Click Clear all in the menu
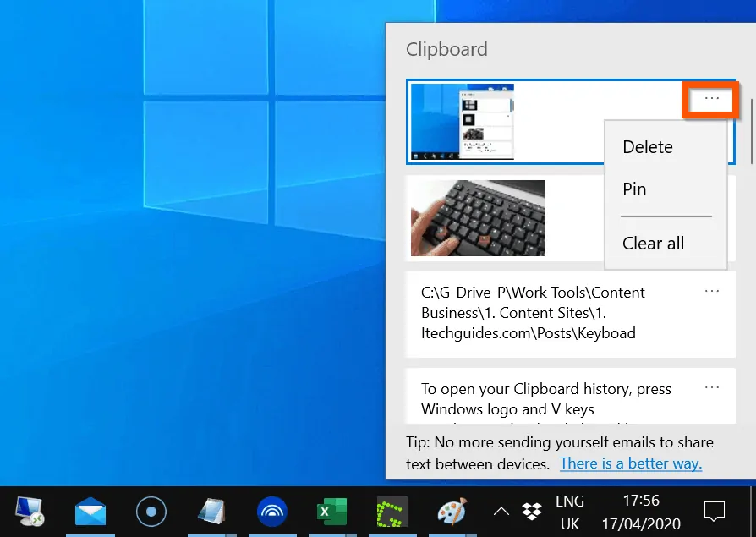Viewport: 756px width, 537px height. pyautogui.click(x=653, y=243)
